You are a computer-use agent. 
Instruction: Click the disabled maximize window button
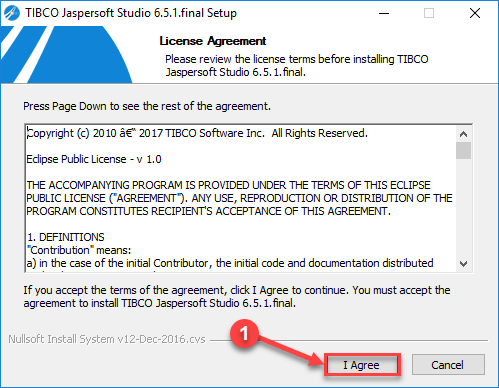tap(429, 13)
